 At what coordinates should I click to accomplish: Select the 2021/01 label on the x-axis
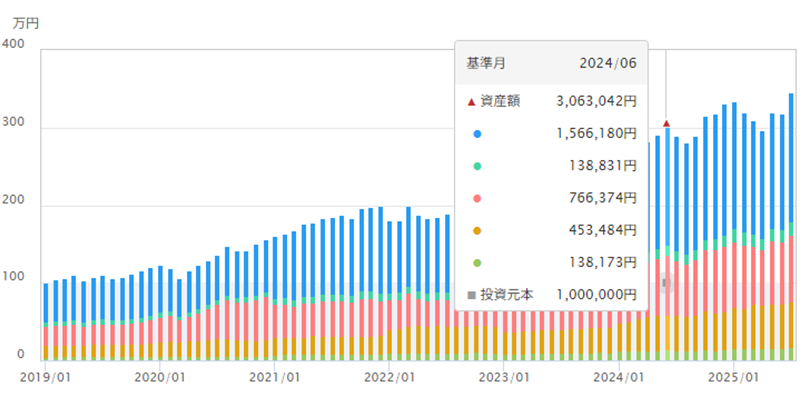point(275,377)
